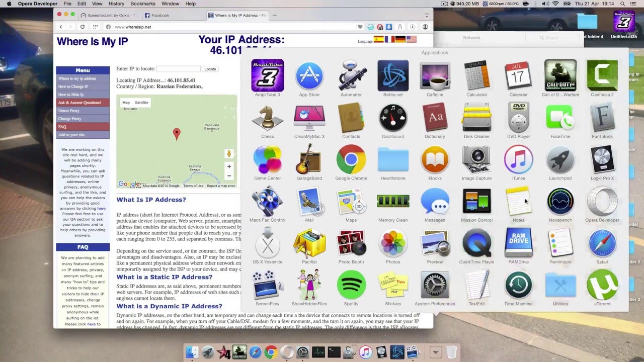Open the Trash in the Dock
This screenshot has width=644, height=362.
coord(452,352)
